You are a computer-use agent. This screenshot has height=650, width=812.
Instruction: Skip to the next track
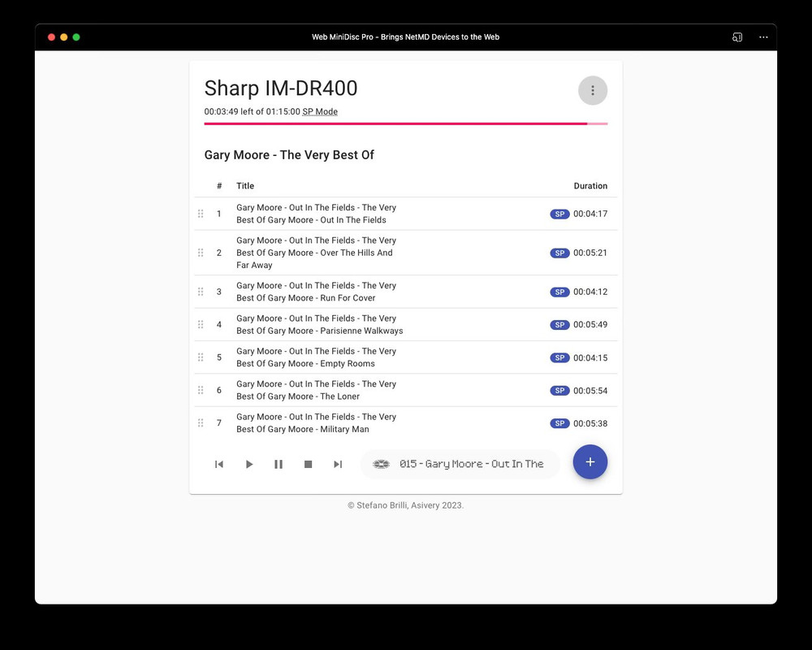338,465
